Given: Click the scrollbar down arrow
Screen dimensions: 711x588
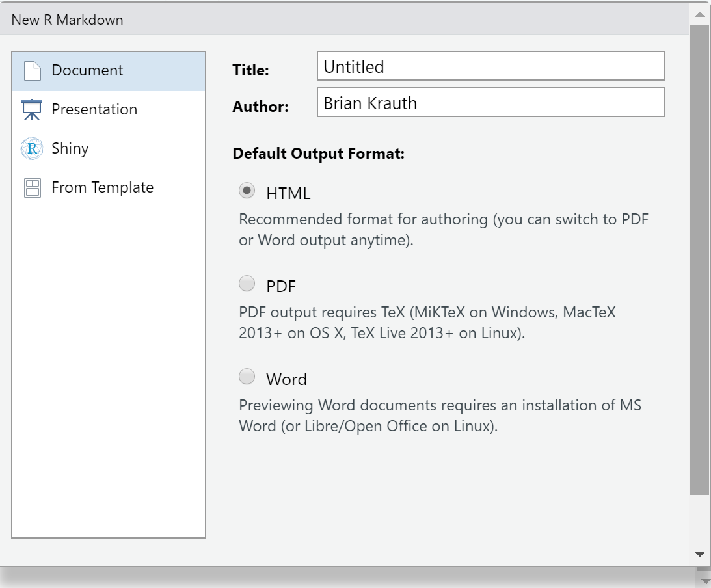Looking at the screenshot, I should (699, 554).
